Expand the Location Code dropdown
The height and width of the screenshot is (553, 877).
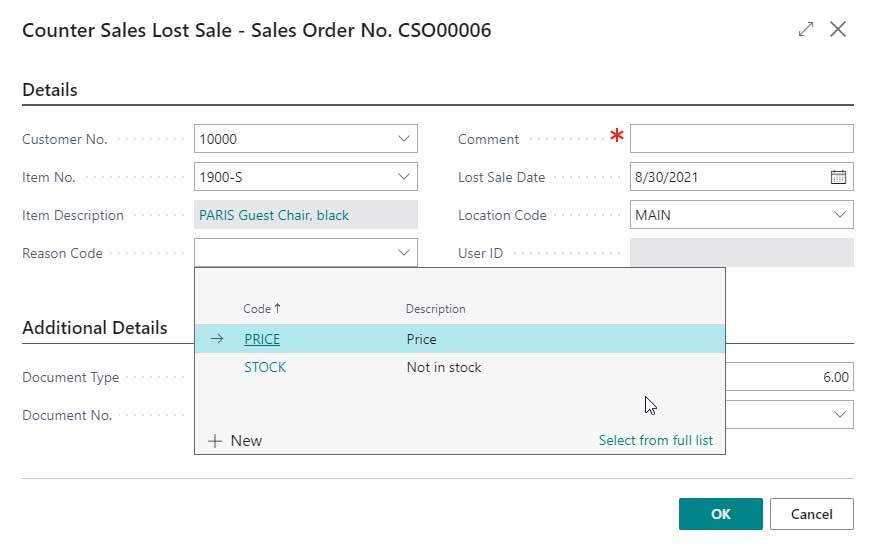(x=838, y=215)
